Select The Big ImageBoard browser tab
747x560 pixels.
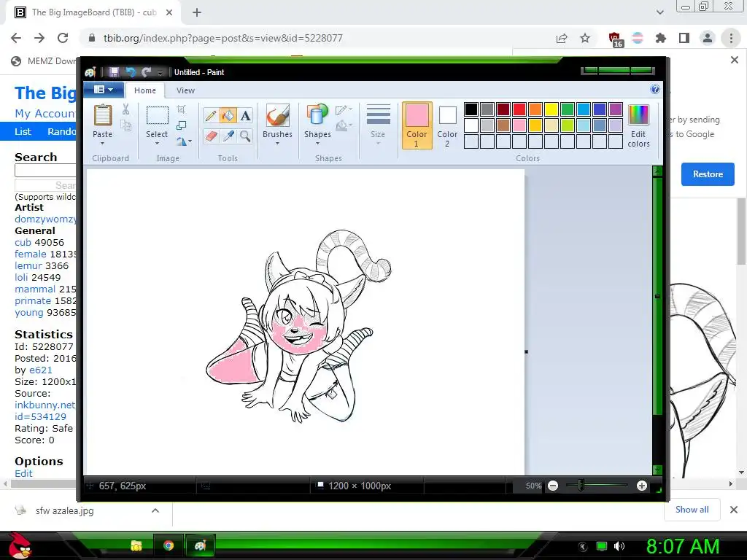[x=93, y=12]
